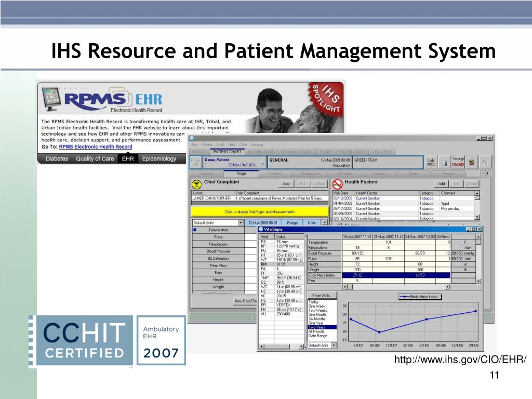Image resolution: width=532 pixels, height=399 pixels.
Task: Open the Imaging menu
Action: coord(257,144)
